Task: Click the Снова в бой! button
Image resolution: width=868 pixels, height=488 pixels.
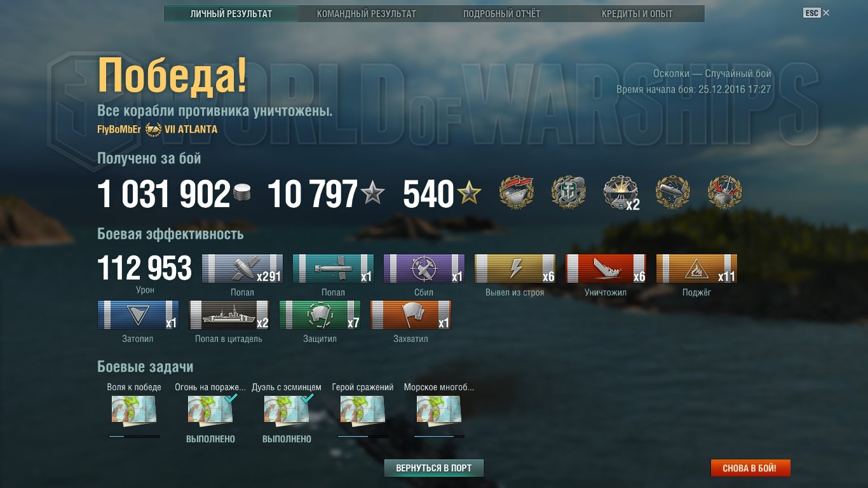Action: click(x=750, y=468)
